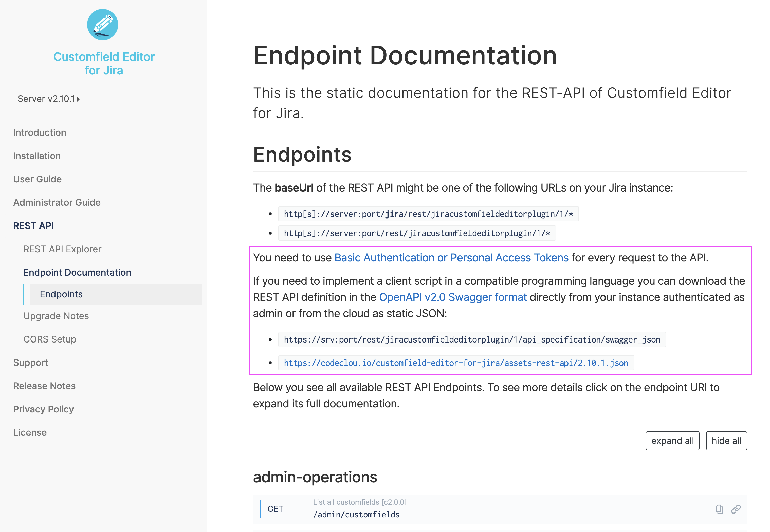Open the License page
Image resolution: width=770 pixels, height=532 pixels.
pyautogui.click(x=30, y=432)
